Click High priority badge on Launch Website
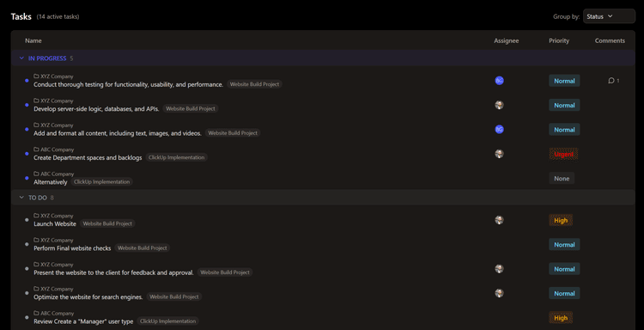The height and width of the screenshot is (330, 644). coord(561,220)
